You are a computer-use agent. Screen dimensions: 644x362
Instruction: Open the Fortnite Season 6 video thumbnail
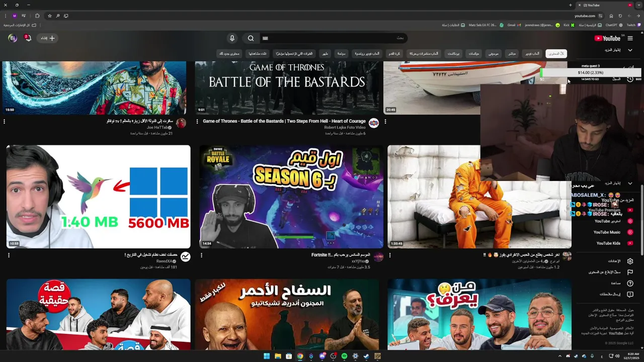(291, 197)
